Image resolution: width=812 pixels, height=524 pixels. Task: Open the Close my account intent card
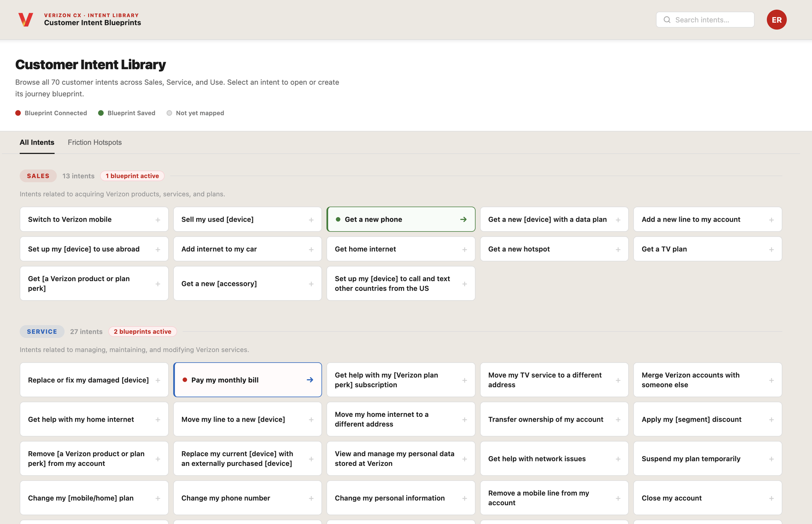pos(707,498)
